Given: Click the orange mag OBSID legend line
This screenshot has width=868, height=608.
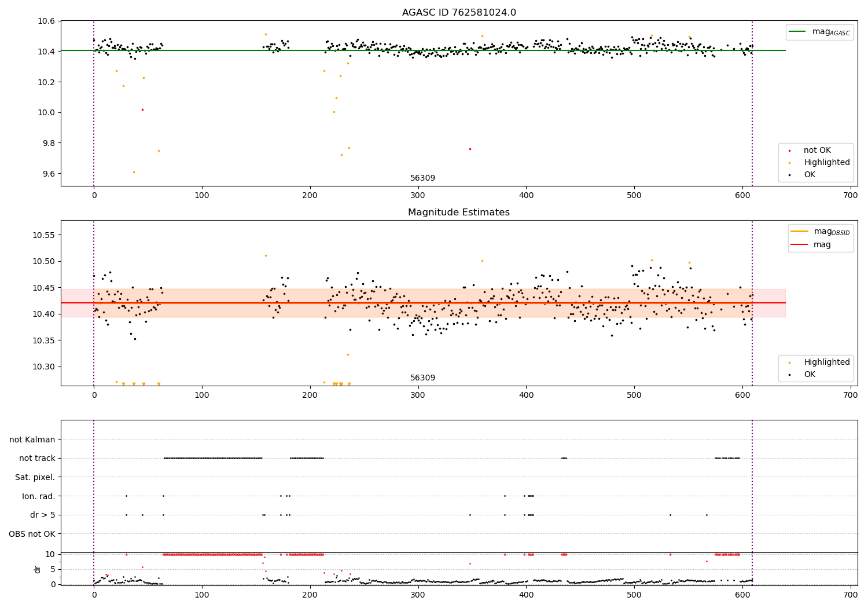Looking at the screenshot, I should click(800, 232).
